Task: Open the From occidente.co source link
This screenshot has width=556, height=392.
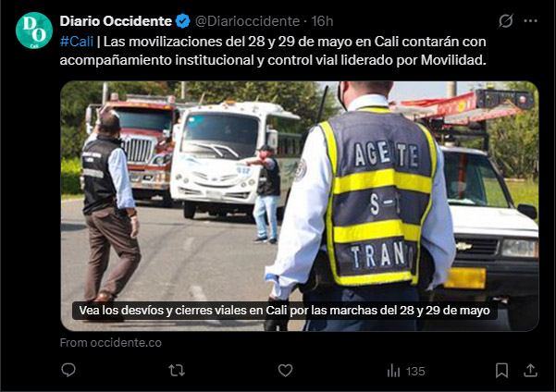Action: click(111, 343)
